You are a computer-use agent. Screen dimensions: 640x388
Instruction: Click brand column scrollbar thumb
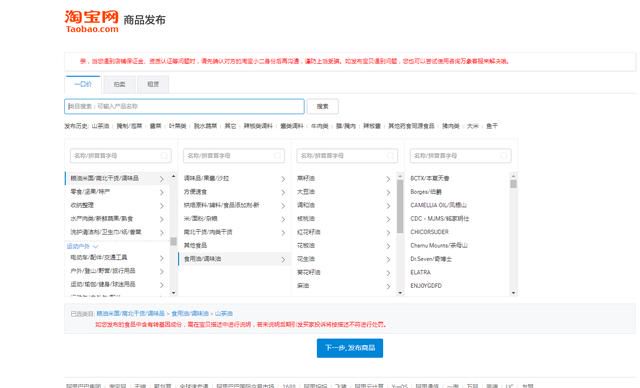click(x=513, y=184)
